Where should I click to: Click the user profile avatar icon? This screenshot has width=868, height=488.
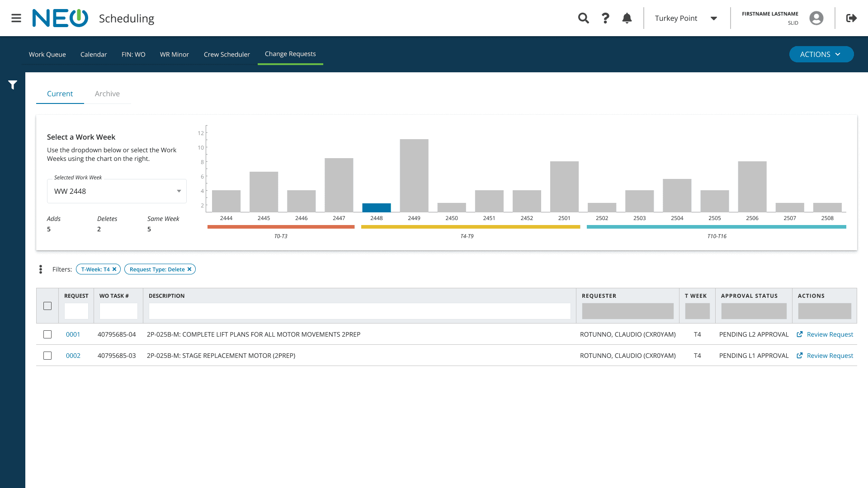point(816,18)
